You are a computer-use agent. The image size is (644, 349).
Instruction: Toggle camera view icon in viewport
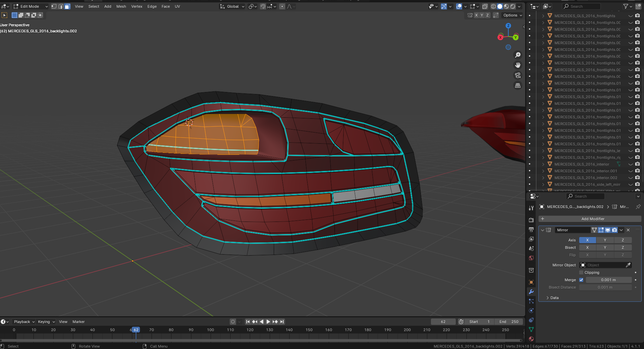[518, 75]
